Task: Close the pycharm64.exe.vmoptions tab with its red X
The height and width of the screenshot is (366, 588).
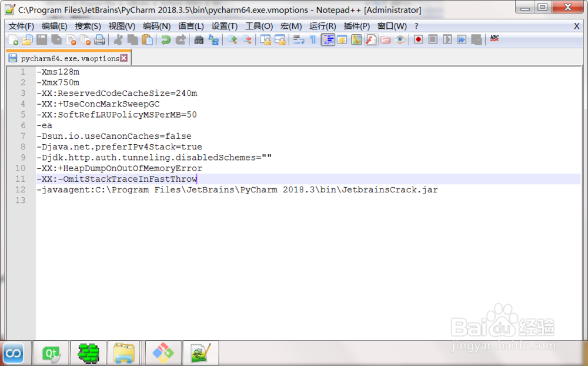Action: 123,58
